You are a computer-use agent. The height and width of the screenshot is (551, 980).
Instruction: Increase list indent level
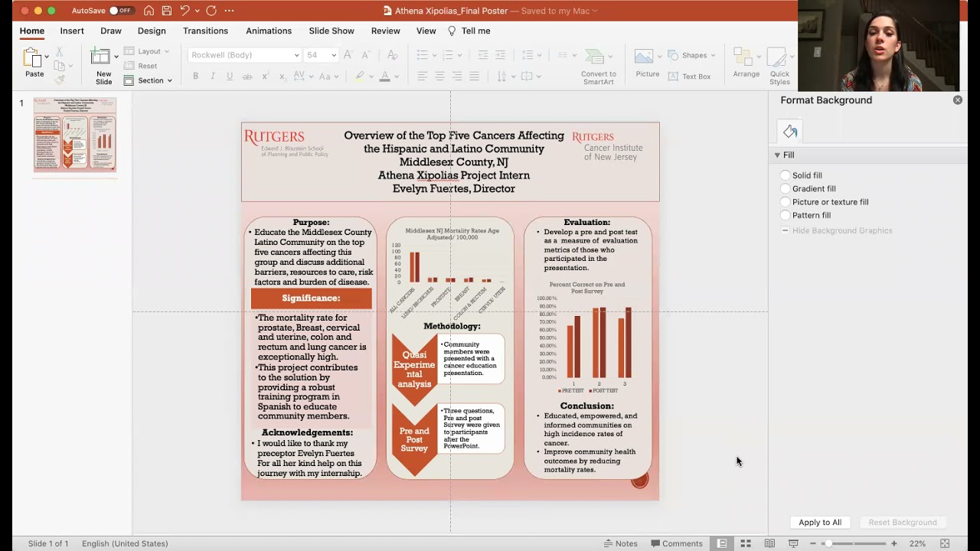point(500,55)
